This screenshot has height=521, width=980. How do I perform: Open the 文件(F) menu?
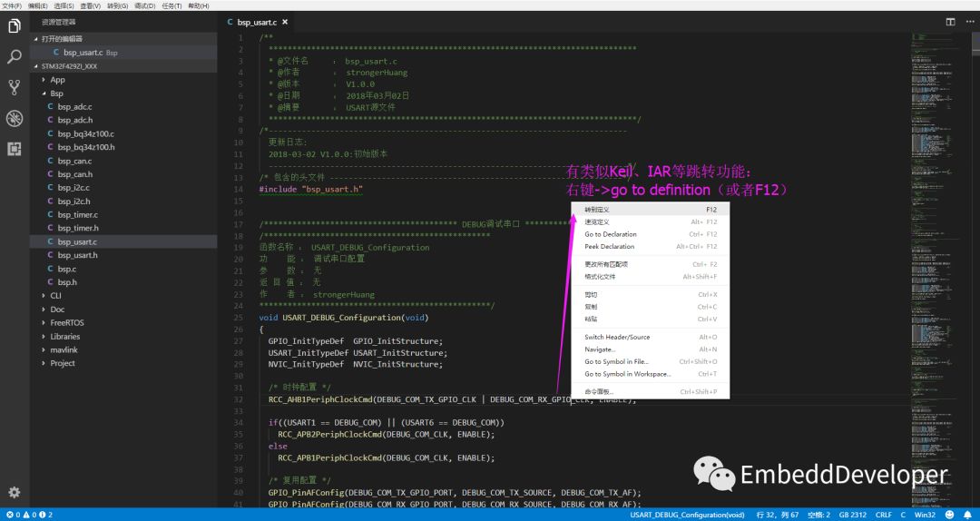pos(12,5)
